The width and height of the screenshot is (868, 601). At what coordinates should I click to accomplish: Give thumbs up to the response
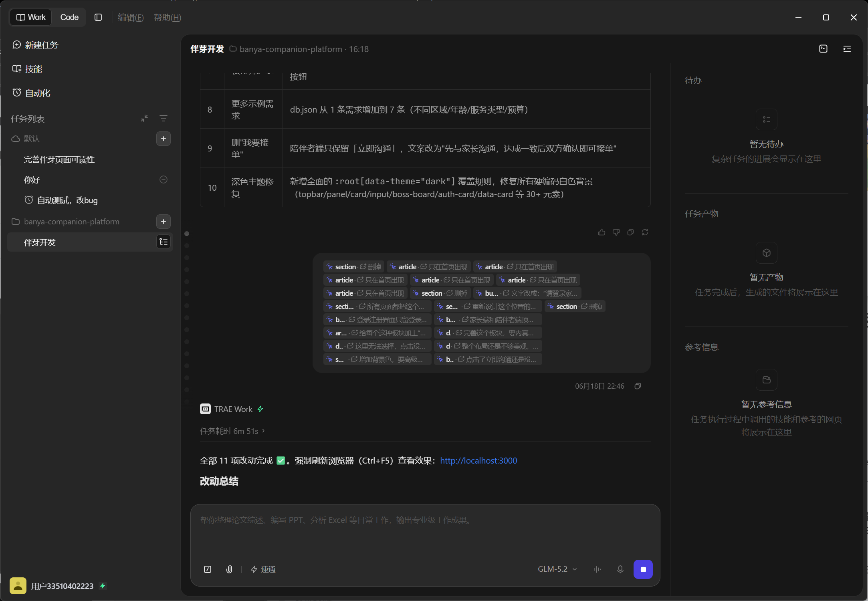[602, 232]
